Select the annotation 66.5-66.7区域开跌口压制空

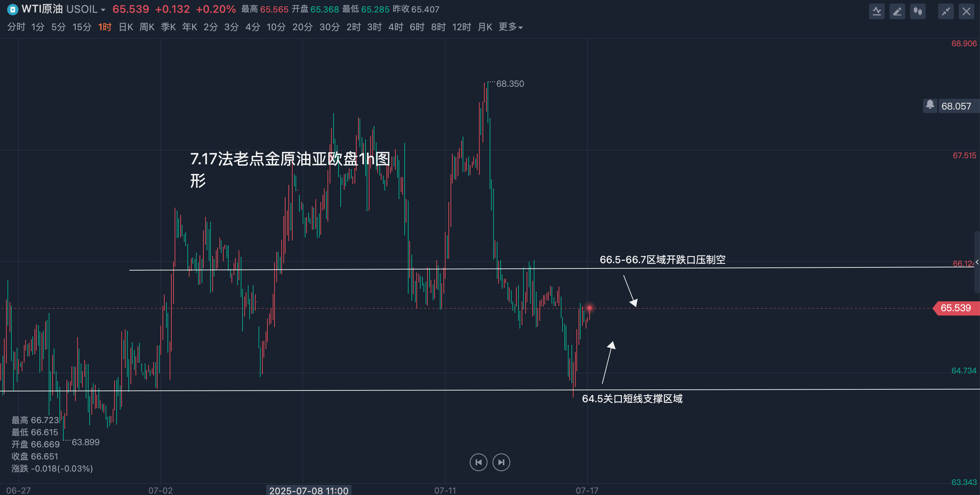click(x=662, y=260)
